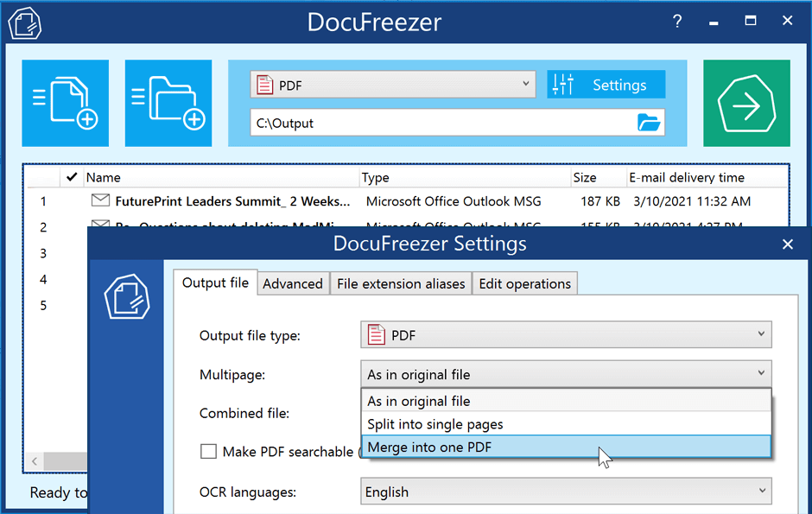The image size is (812, 514).
Task: Open the PDF output format dropdown in main window
Action: [x=392, y=85]
